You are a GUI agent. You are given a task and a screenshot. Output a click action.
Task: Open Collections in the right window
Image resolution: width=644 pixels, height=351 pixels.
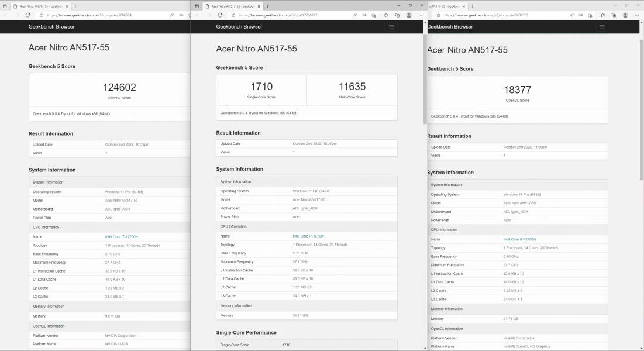click(614, 15)
